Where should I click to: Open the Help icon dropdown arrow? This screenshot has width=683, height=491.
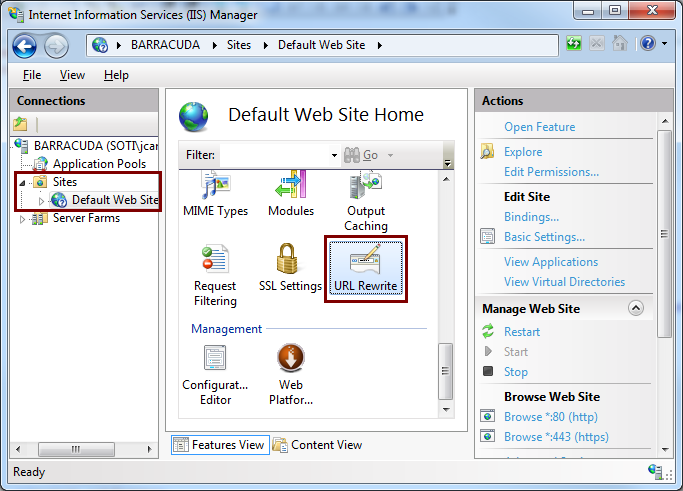664,43
